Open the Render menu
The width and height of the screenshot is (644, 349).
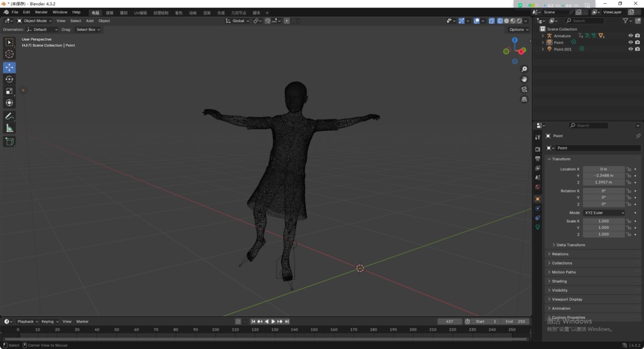click(x=41, y=12)
